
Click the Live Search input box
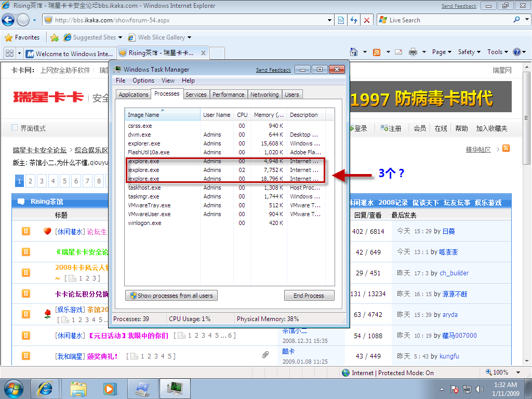[447, 20]
